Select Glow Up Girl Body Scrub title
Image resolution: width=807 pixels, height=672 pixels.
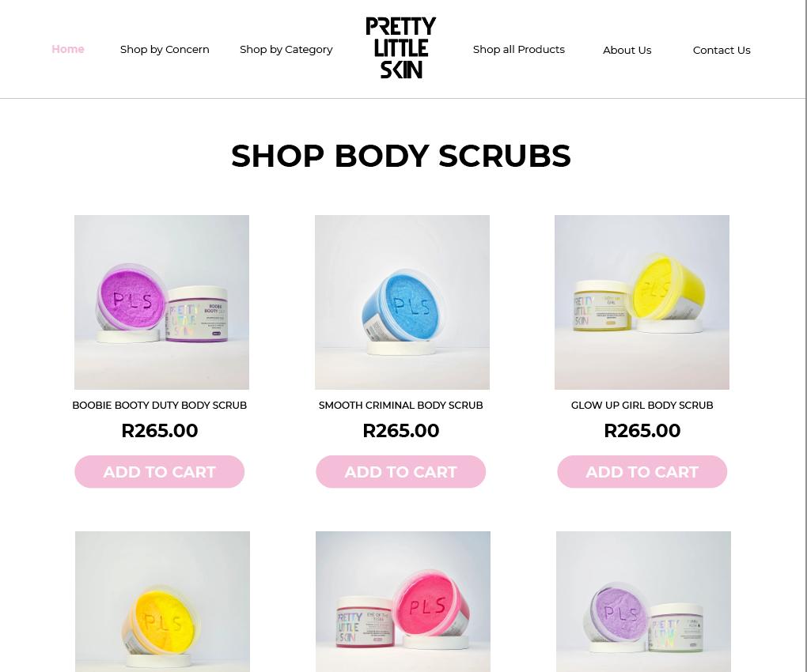click(642, 405)
